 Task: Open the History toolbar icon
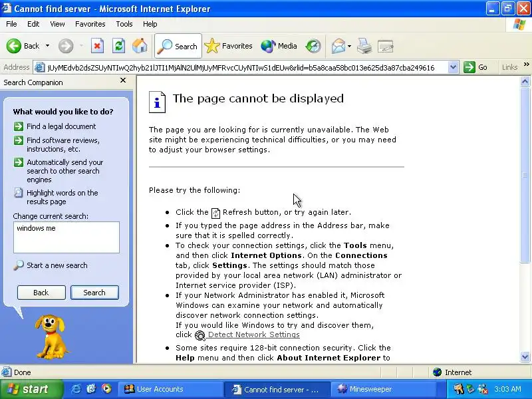click(x=313, y=46)
